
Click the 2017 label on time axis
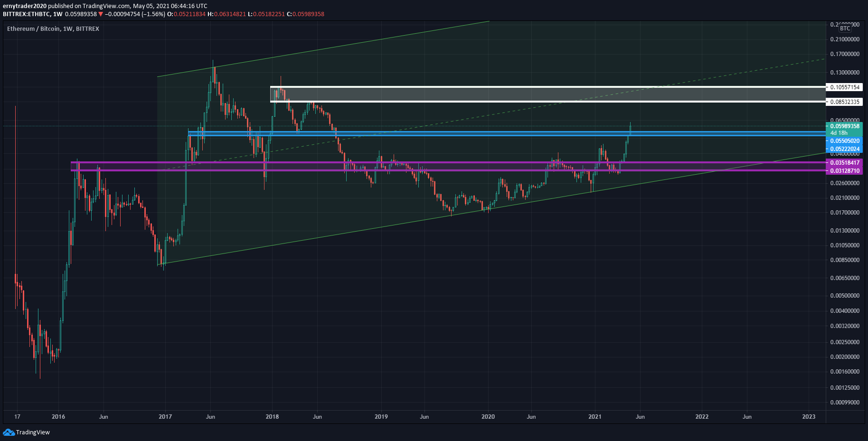tap(165, 417)
